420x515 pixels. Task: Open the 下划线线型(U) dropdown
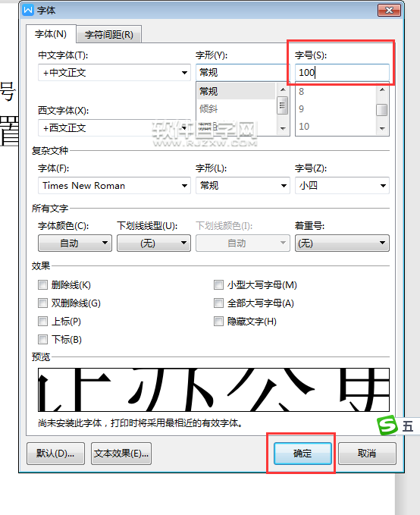point(154,243)
